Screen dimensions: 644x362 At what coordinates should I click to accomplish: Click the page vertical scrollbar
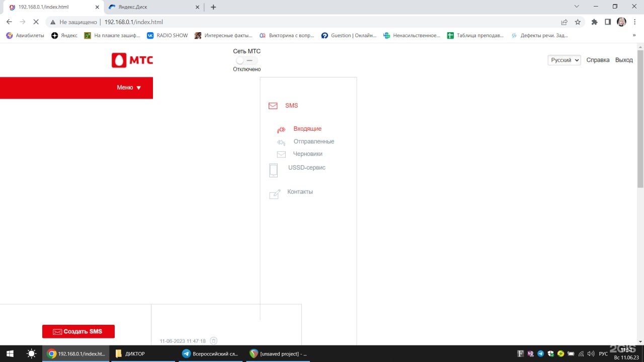click(x=640, y=118)
